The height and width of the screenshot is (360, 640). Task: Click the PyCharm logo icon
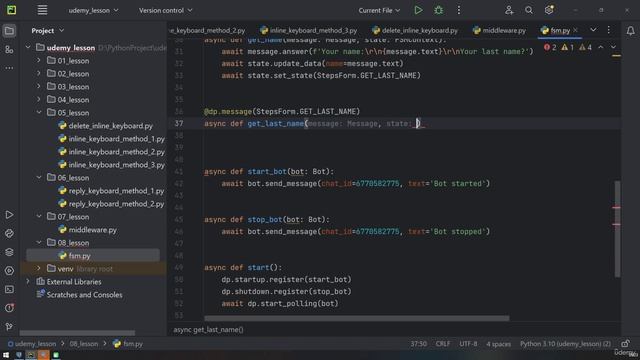11,10
